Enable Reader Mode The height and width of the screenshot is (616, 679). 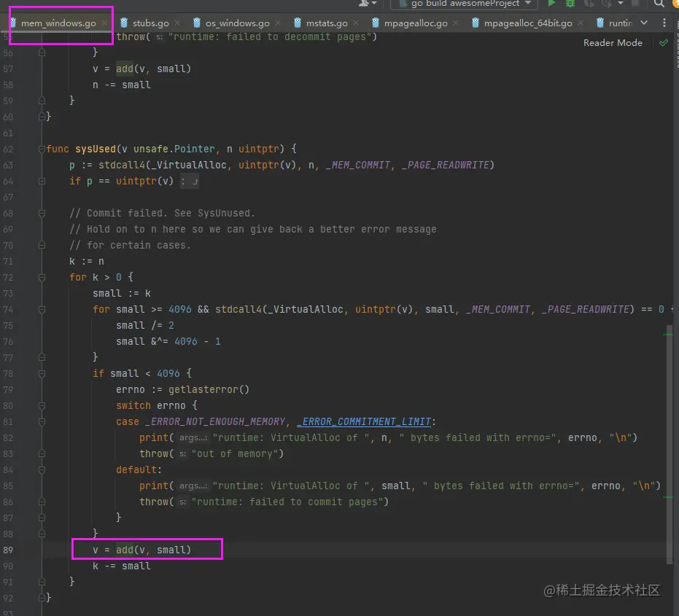click(x=613, y=42)
